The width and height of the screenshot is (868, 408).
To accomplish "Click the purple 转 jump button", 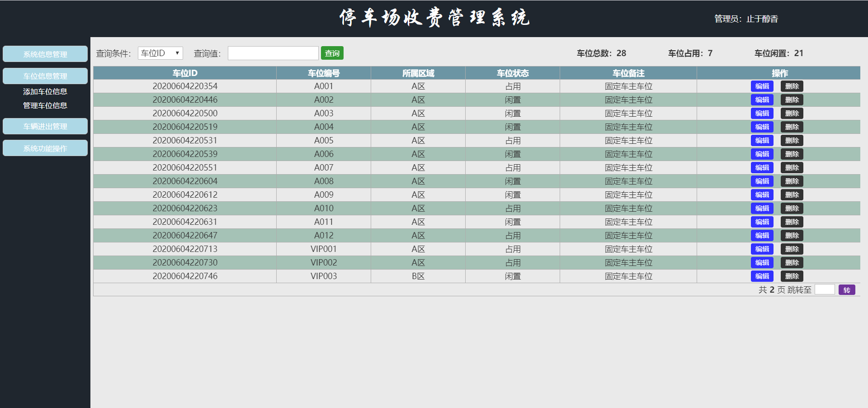I will pos(847,290).
